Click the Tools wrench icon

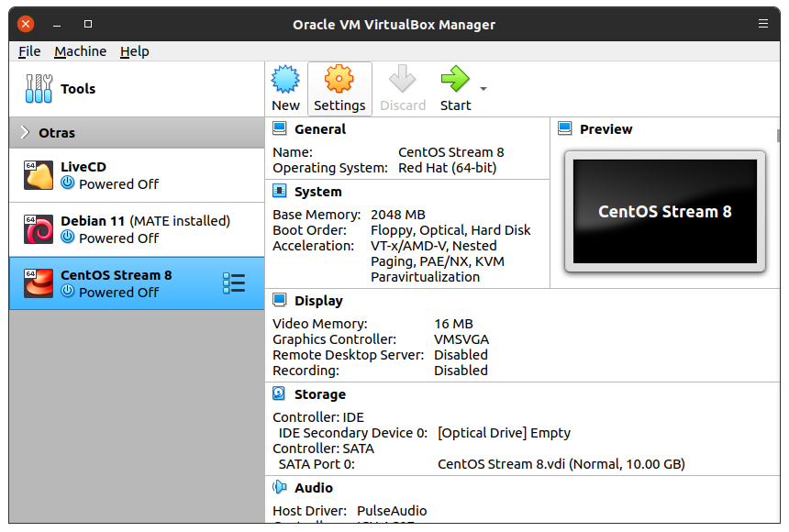(x=39, y=89)
